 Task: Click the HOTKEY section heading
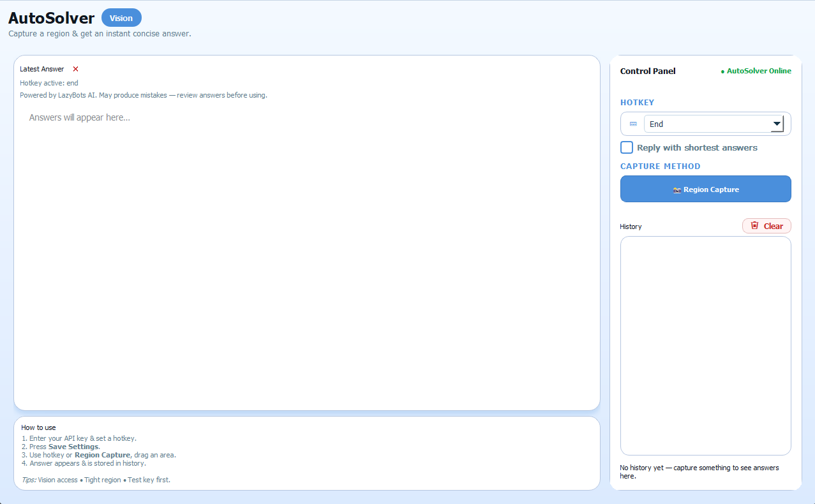pyautogui.click(x=637, y=102)
